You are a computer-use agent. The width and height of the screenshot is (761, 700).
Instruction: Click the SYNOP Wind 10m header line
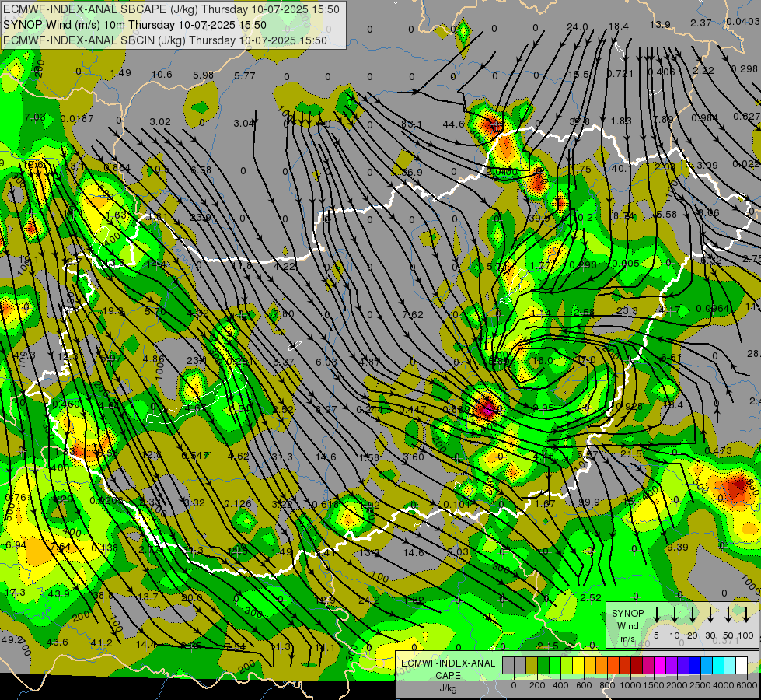134,25
